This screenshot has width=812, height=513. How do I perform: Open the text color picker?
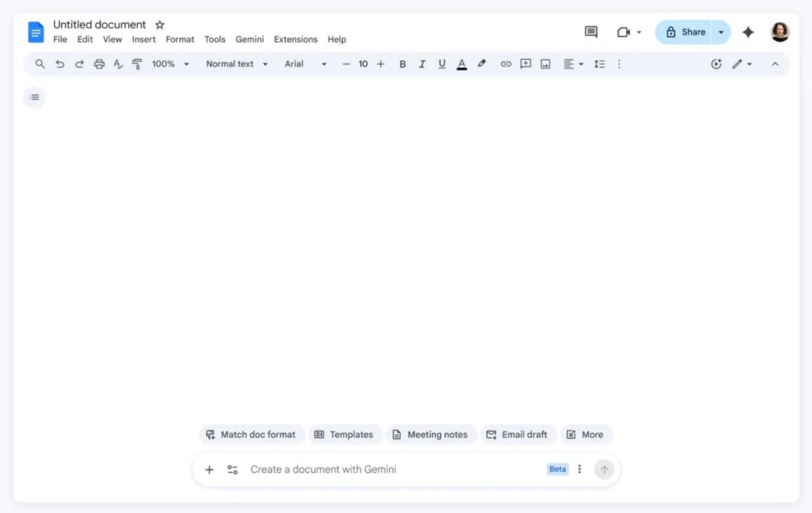[462, 64]
